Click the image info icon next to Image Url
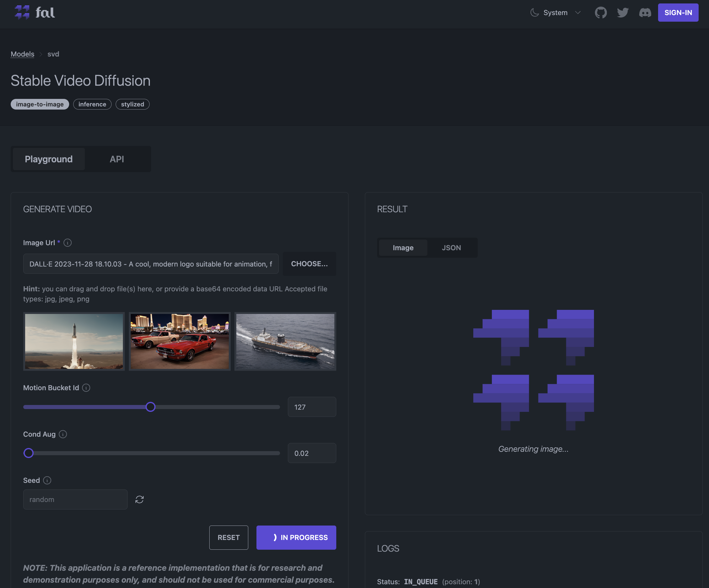 click(x=69, y=242)
